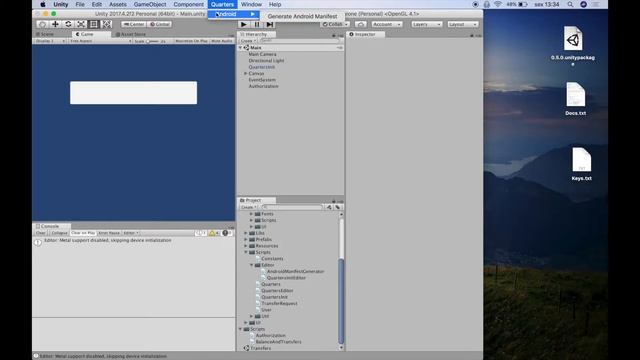Open the Editor dropdown in Console

point(131,233)
